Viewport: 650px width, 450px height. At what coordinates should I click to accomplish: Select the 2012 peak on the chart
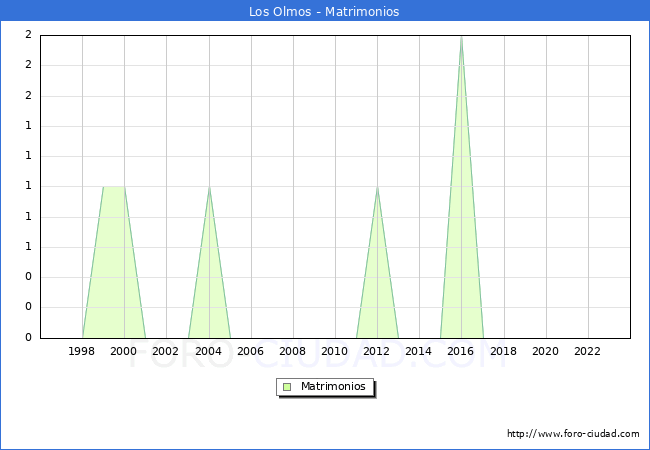coord(377,188)
